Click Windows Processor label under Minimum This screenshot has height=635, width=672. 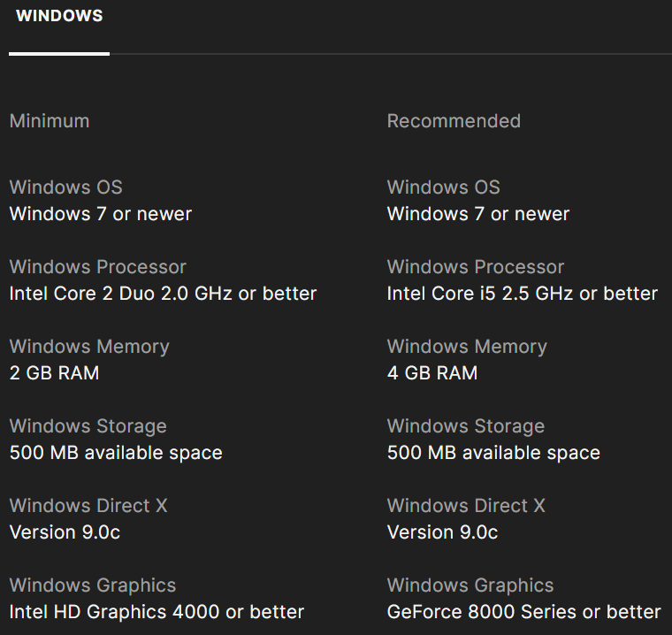98,267
